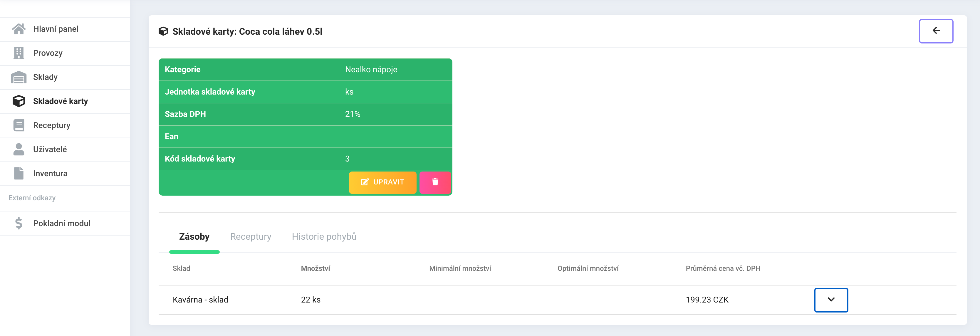The height and width of the screenshot is (336, 980).
Task: Click the Coca cola láhev 0.5l title
Action: tap(281, 31)
